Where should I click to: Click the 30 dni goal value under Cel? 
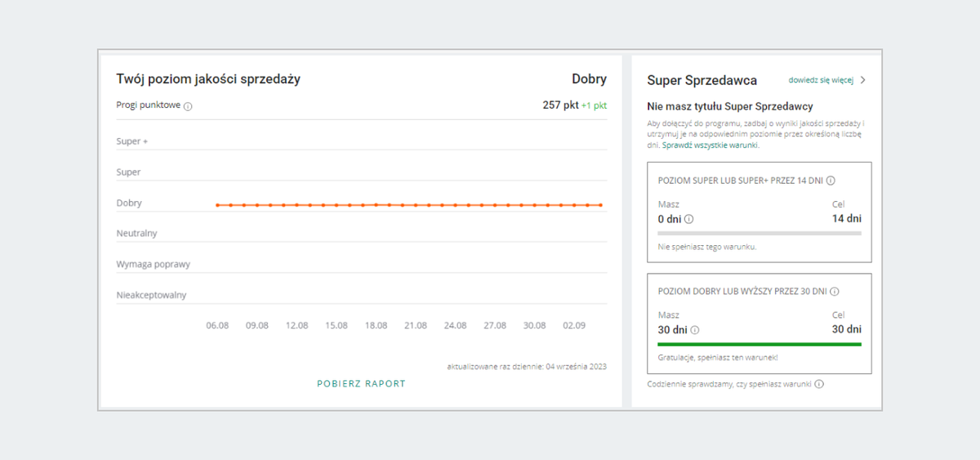click(847, 329)
